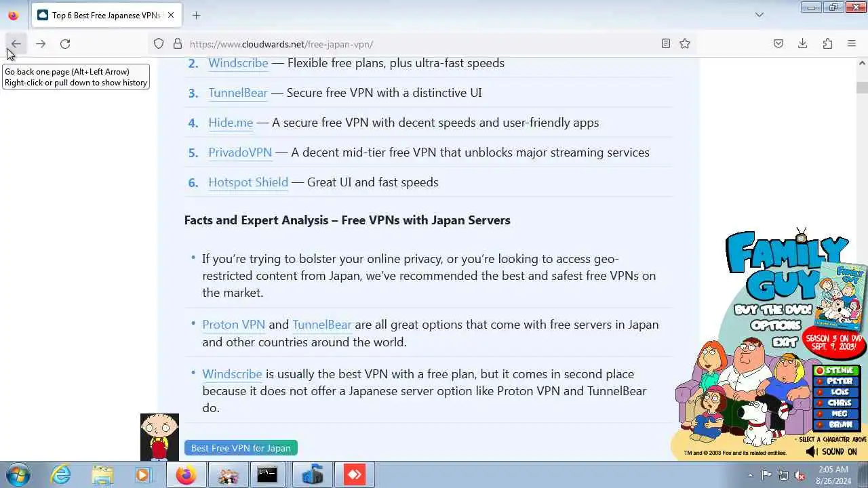Follow the Proton VPN link in the bullet
868x488 pixels.
(233, 325)
